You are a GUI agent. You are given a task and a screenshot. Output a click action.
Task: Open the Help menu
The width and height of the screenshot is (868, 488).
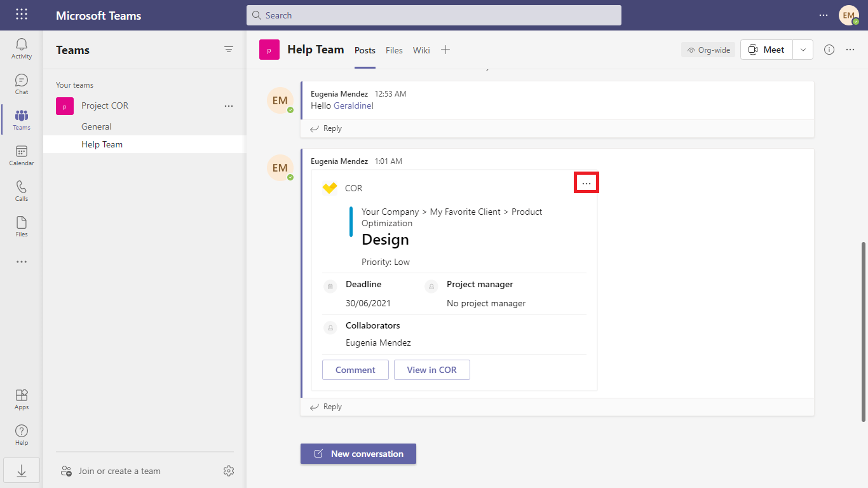22,435
